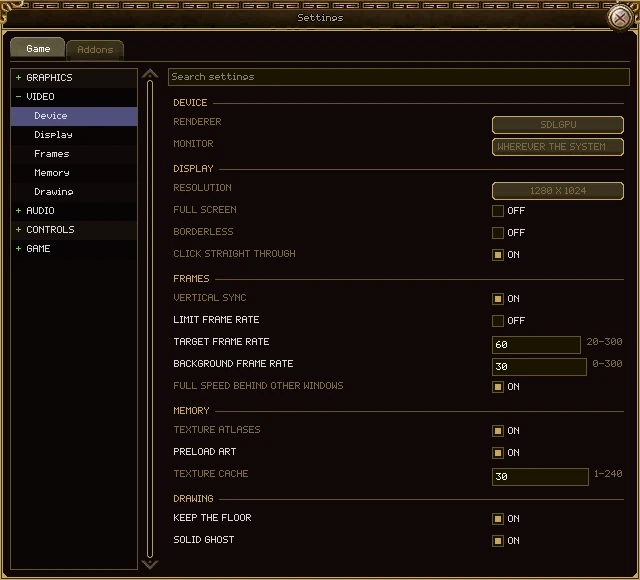Screen dimensions: 640x580
Task: Click the sidebar vertical scrollbar track
Action: pos(150,319)
